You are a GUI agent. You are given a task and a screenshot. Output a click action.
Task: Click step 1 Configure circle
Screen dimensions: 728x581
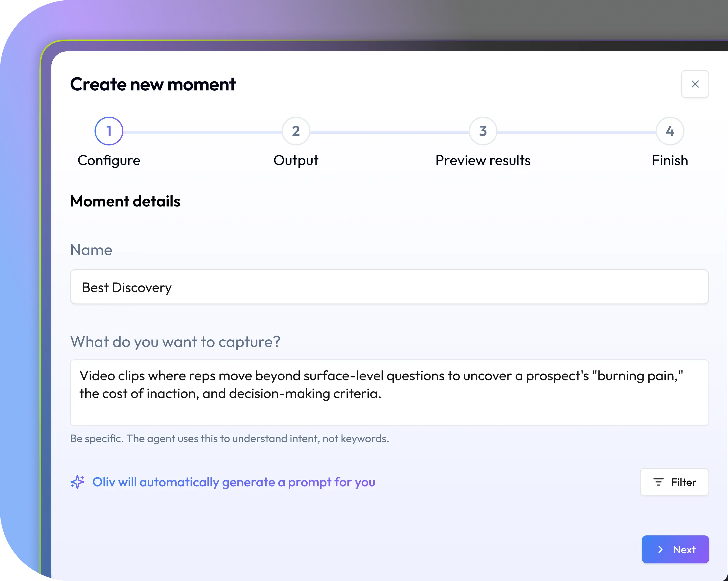[x=109, y=131]
